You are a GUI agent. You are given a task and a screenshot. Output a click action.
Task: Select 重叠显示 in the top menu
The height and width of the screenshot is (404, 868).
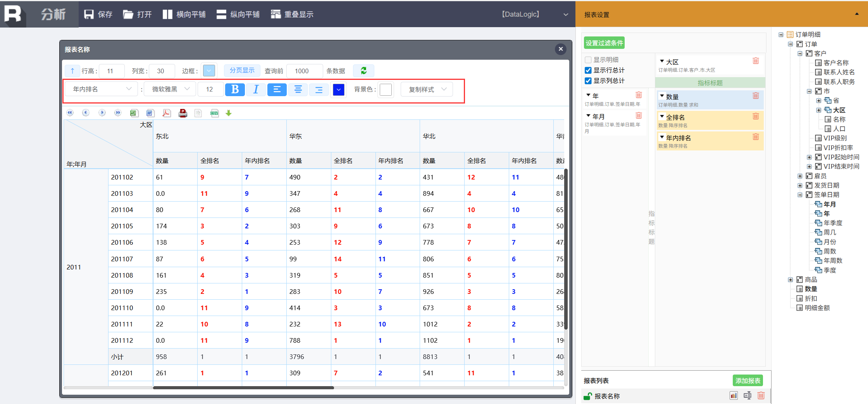tap(292, 14)
